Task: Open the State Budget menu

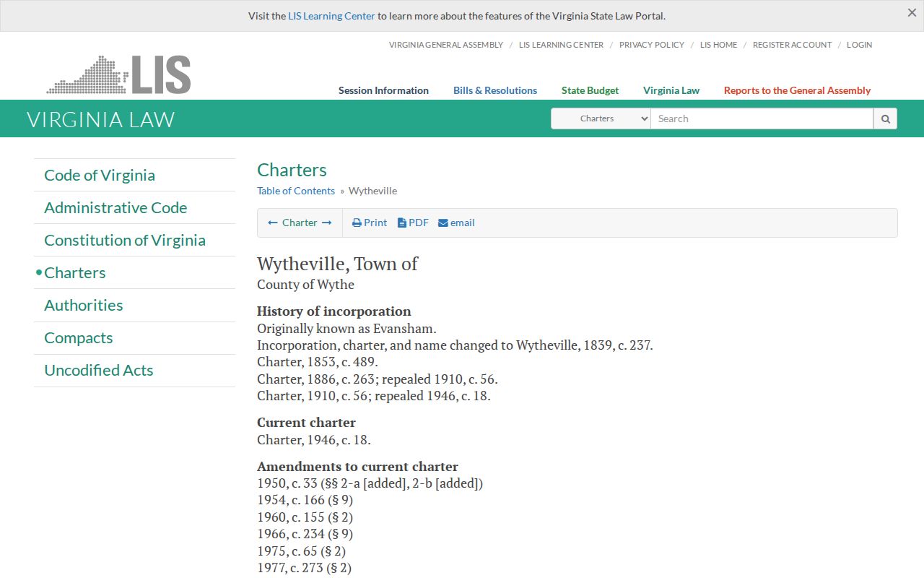Action: pyautogui.click(x=590, y=90)
